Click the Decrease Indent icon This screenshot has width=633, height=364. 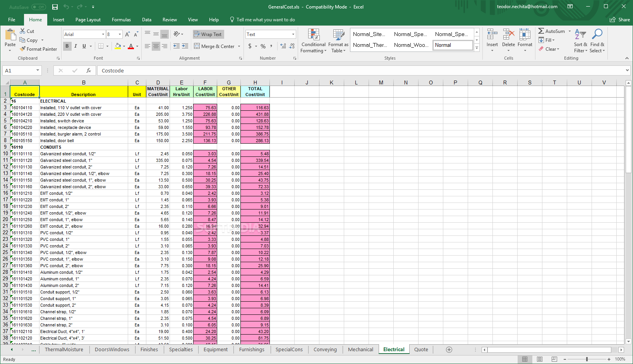tap(177, 46)
